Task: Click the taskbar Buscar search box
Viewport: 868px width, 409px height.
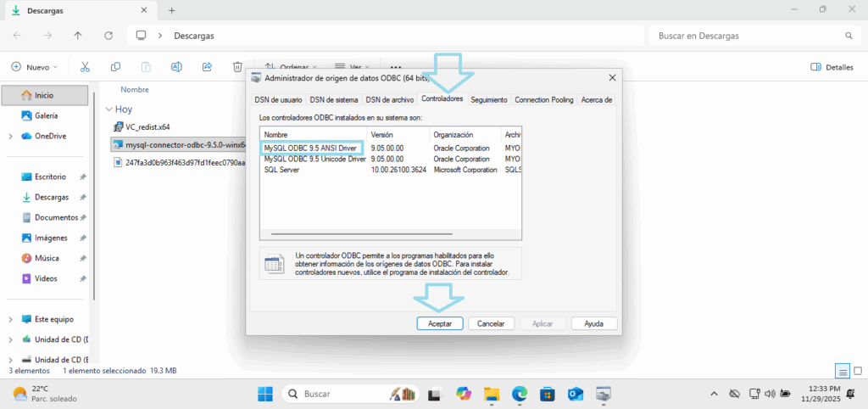Action: [x=352, y=394]
